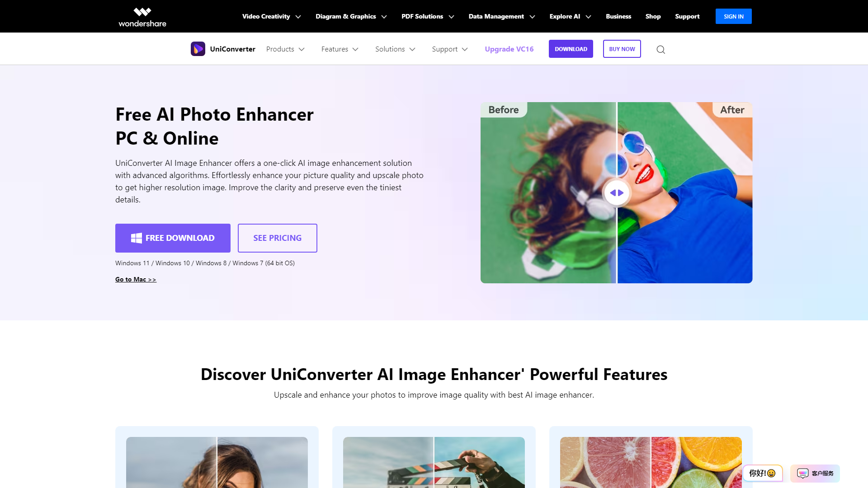Expand the Diagram & Graphics dropdown menu
Screen dimensions: 868x488
click(x=350, y=16)
